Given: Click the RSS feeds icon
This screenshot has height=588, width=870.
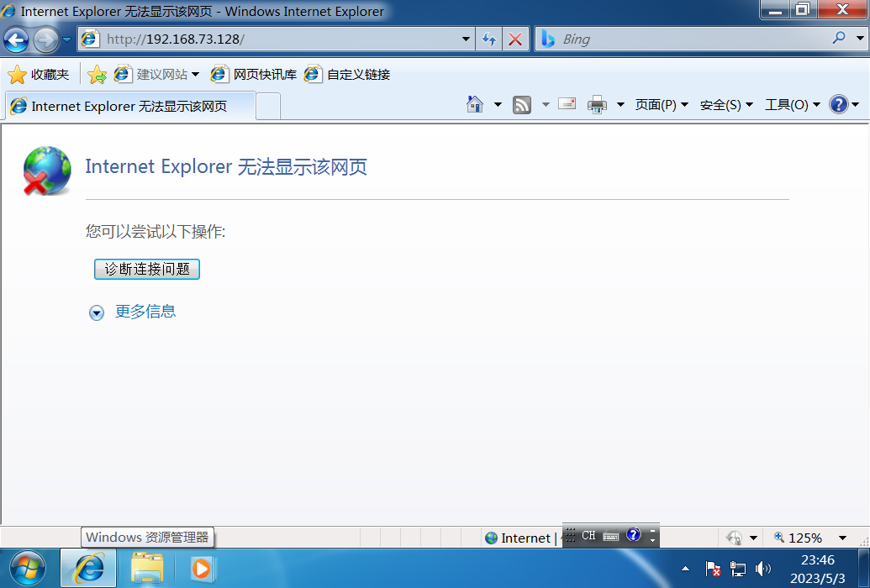Looking at the screenshot, I should tap(522, 105).
